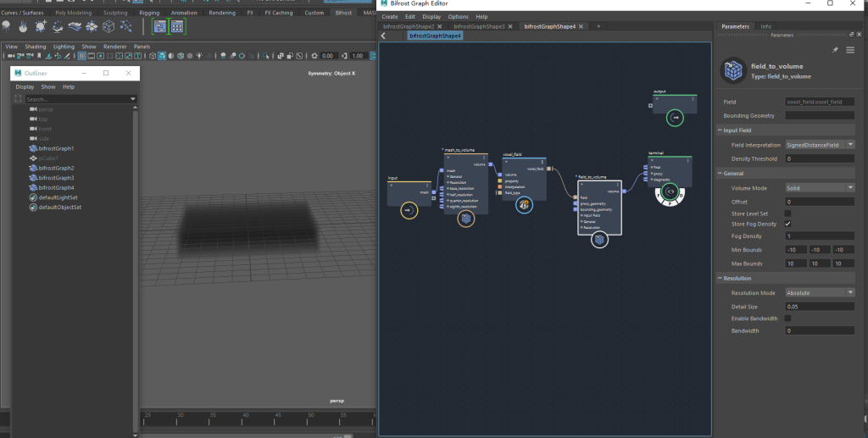Open Bifrost Browser shelf icon
868x438 pixels.
coord(177,26)
